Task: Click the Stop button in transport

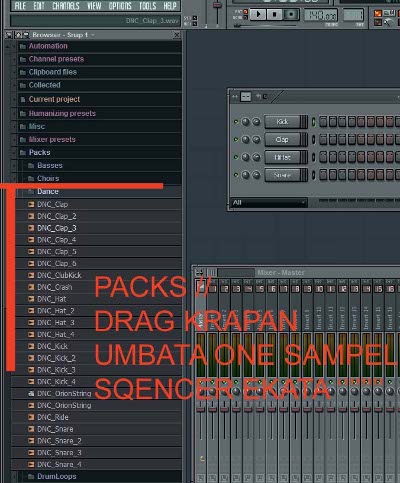Action: [274, 14]
